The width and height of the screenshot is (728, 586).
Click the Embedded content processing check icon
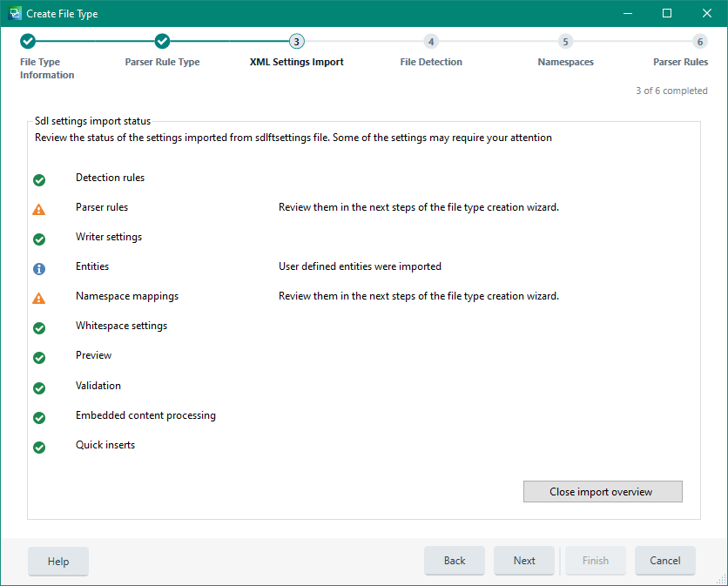tap(39, 417)
